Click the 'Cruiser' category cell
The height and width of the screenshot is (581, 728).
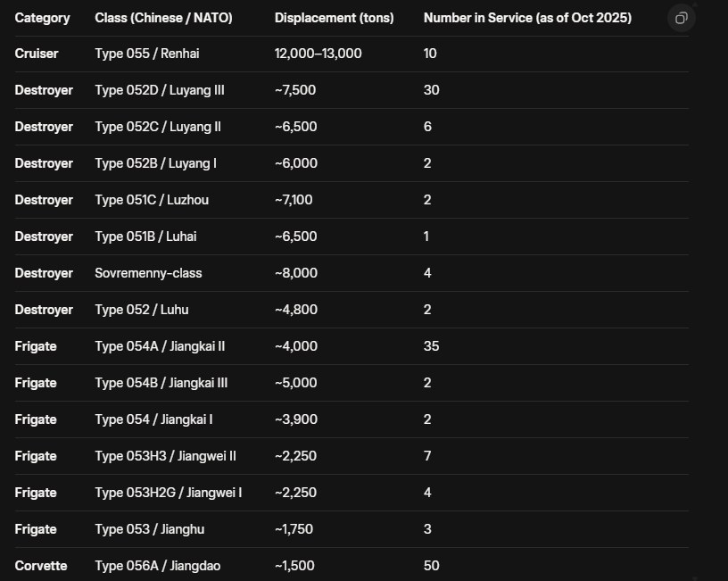pyautogui.click(x=37, y=54)
